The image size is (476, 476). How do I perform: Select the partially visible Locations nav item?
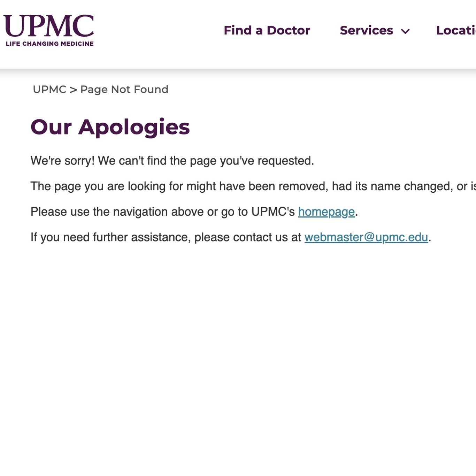pyautogui.click(x=456, y=30)
